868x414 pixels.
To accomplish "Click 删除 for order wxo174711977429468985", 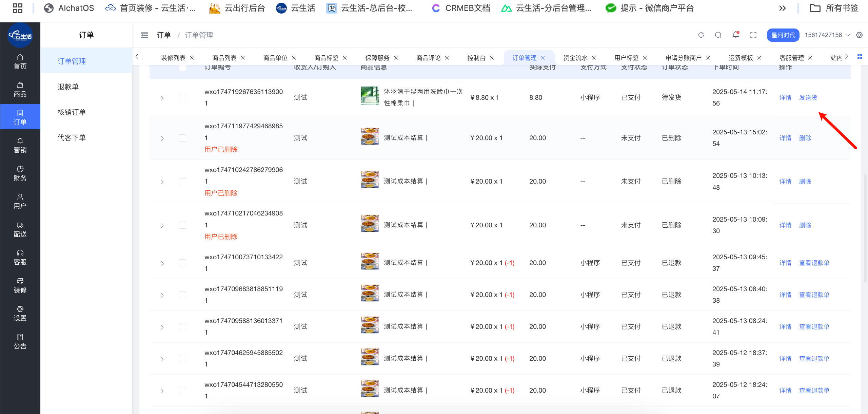I will point(805,138).
